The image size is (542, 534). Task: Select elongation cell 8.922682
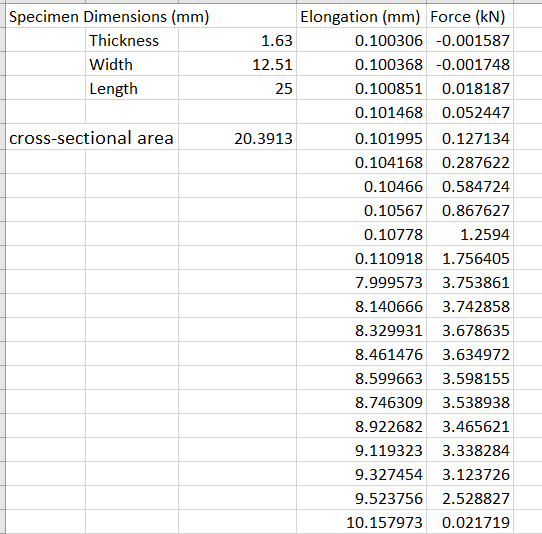(x=362, y=426)
